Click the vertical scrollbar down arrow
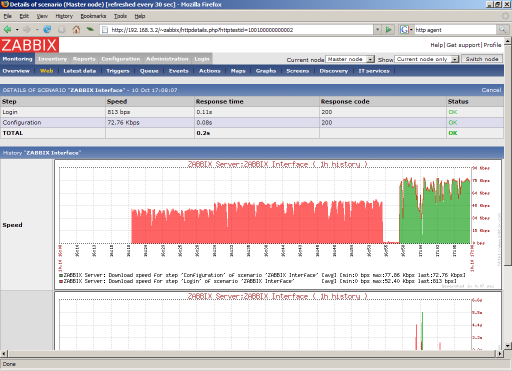The width and height of the screenshot is (512, 371). 508,346
